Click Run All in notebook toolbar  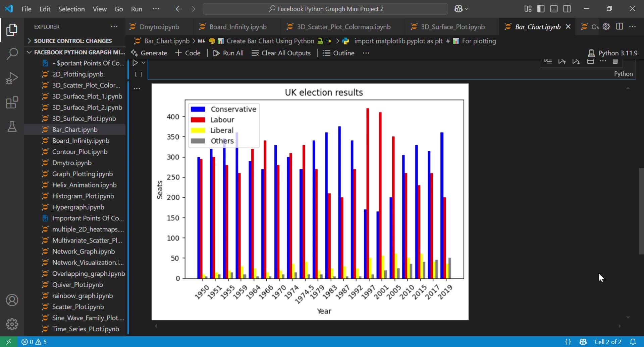[x=228, y=53]
